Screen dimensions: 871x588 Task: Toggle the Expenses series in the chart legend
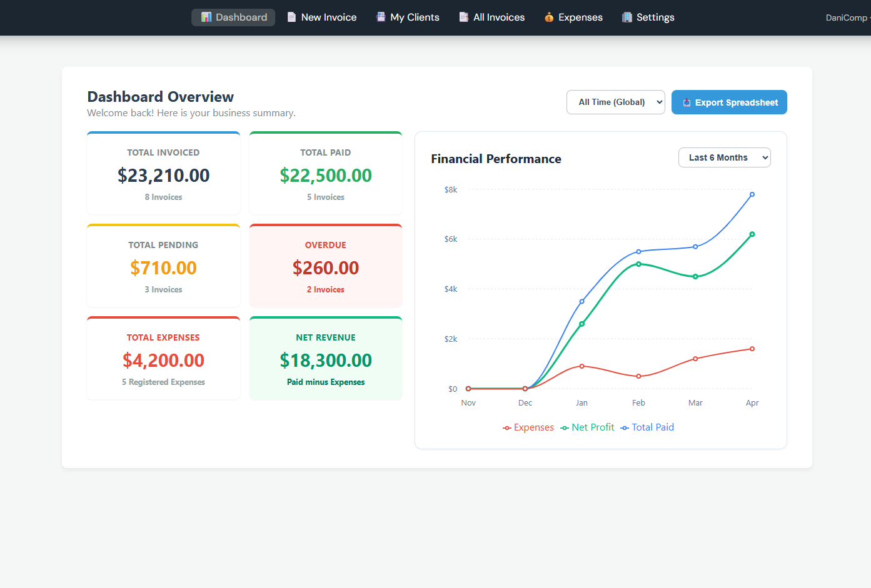[528, 427]
